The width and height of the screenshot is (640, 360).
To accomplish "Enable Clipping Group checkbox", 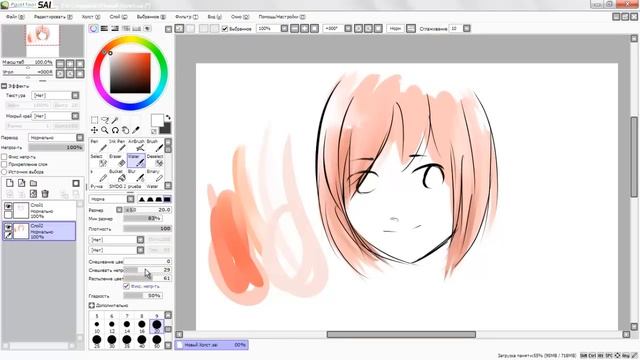I will (4, 164).
